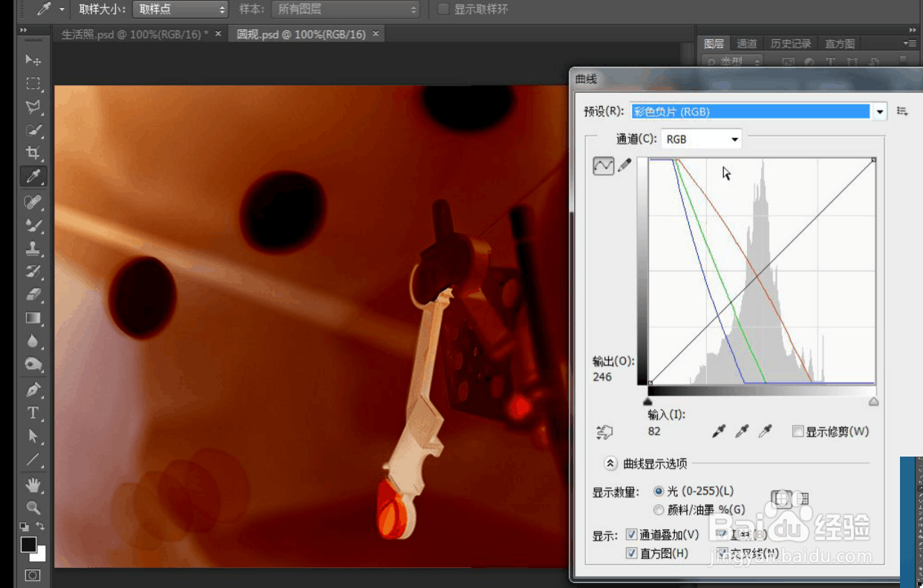Select 颜料/油墨 %(G) radio button
Viewport: 923px width, 588px height.
(659, 509)
